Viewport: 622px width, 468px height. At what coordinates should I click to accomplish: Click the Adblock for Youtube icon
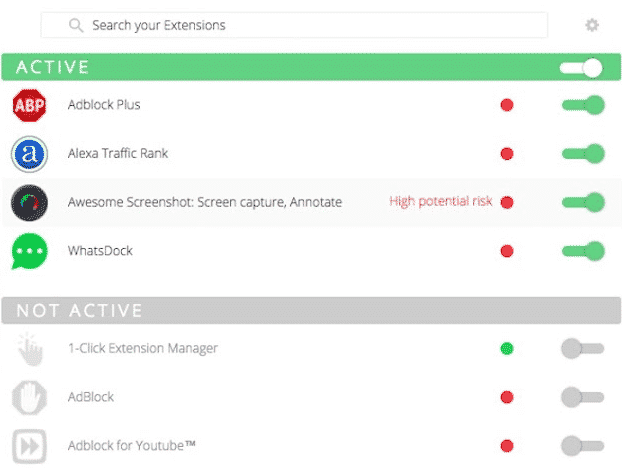tap(29, 445)
